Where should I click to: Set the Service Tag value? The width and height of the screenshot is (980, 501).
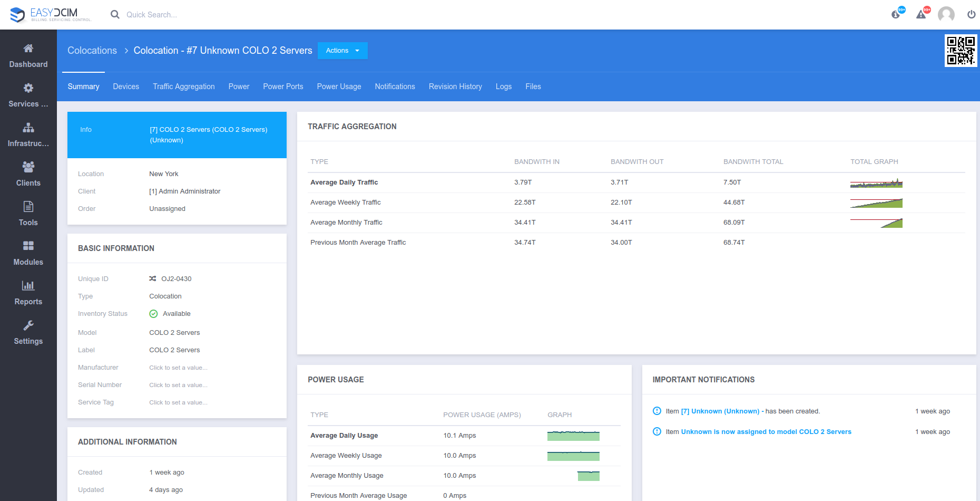178,402
